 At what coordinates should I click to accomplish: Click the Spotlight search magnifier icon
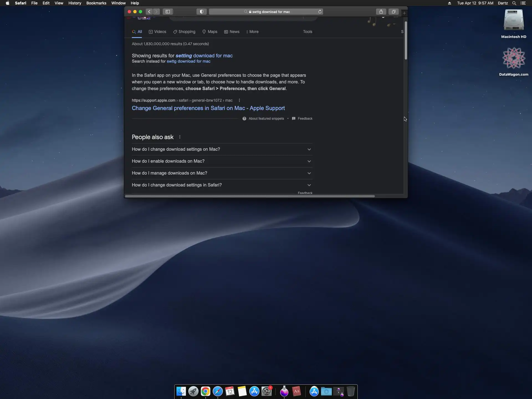point(514,3)
